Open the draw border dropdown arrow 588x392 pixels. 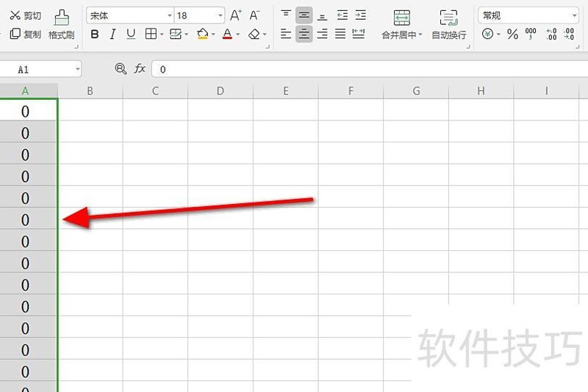point(187,35)
